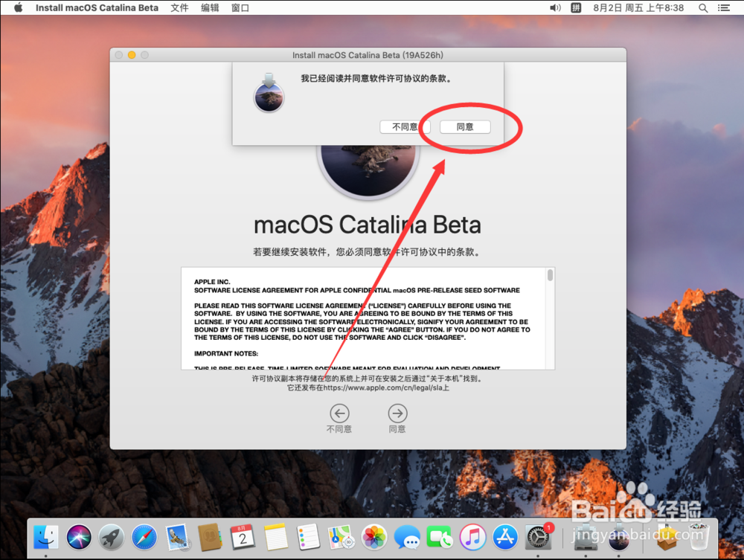Open System Preferences gear icon in Dock

click(538, 537)
